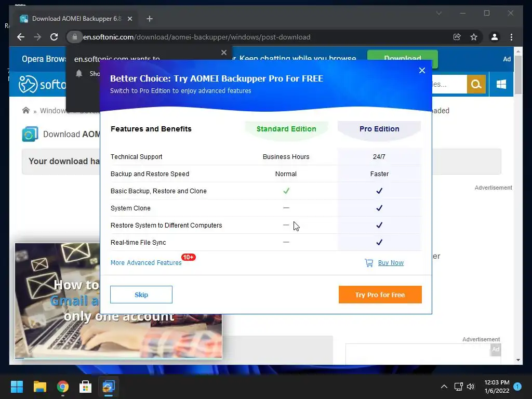
Task: Bookmark this page with the star icon
Action: point(474,37)
